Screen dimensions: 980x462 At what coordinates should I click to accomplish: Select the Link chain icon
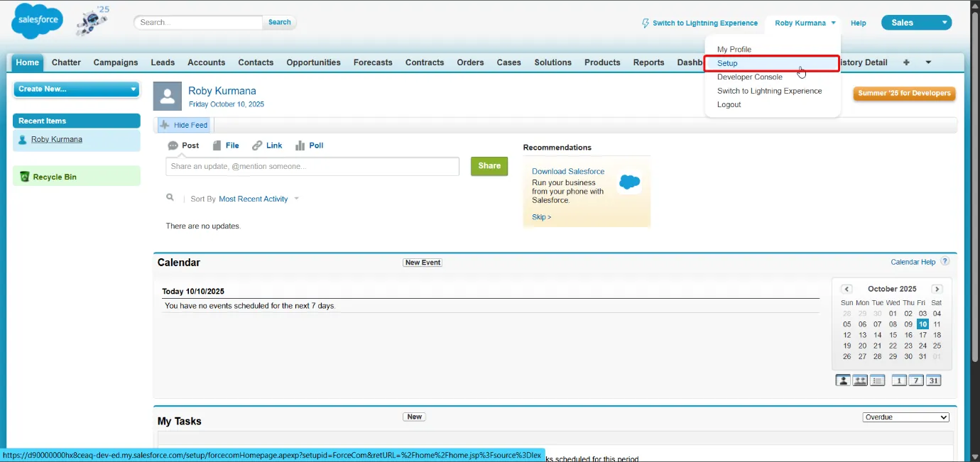point(257,145)
